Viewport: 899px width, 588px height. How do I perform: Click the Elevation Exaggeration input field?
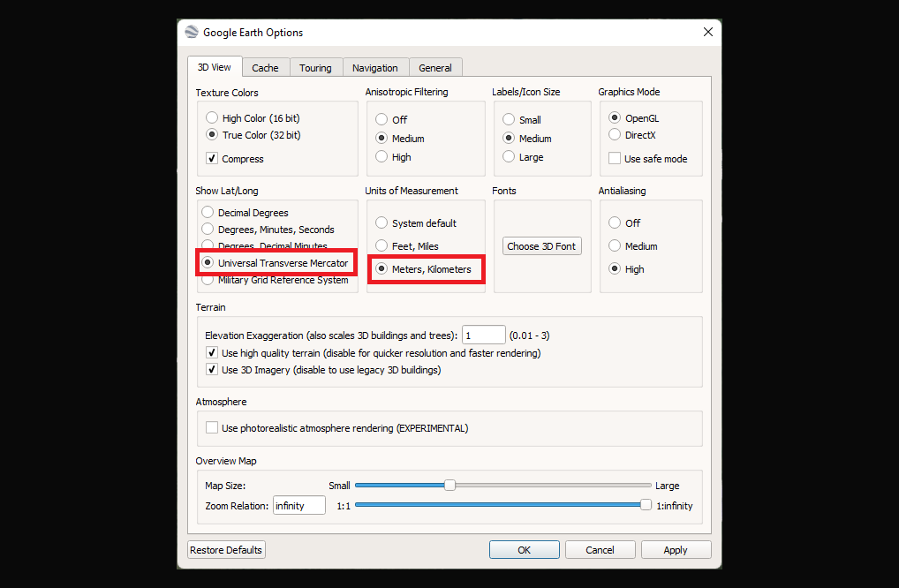(483, 335)
